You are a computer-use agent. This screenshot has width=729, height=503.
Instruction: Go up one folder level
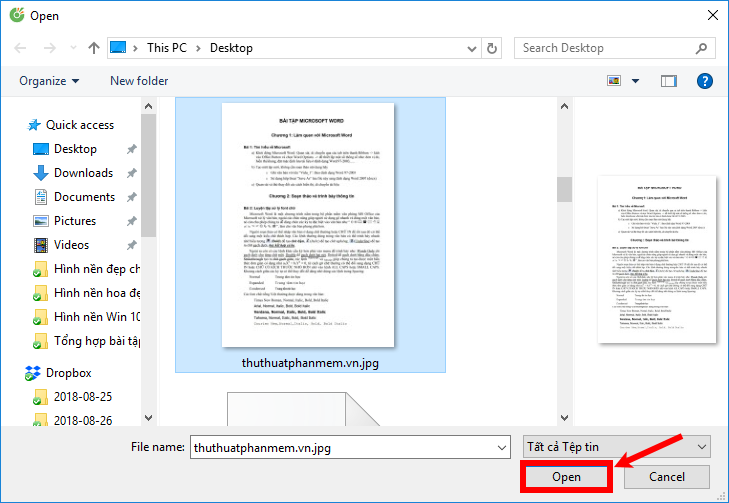(94, 48)
